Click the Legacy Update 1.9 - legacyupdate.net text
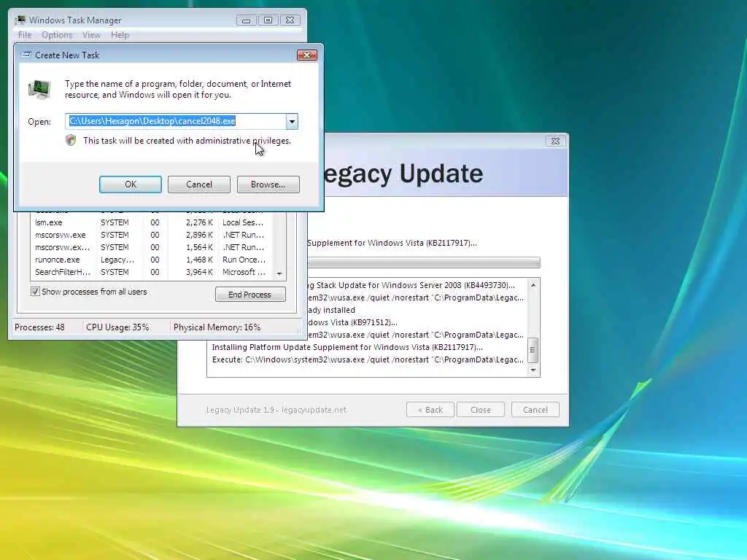The width and height of the screenshot is (747, 560). (276, 410)
